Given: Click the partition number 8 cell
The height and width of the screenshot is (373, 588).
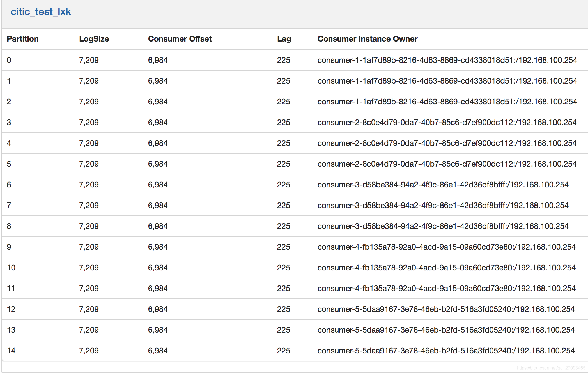Looking at the screenshot, I should click(x=9, y=226).
